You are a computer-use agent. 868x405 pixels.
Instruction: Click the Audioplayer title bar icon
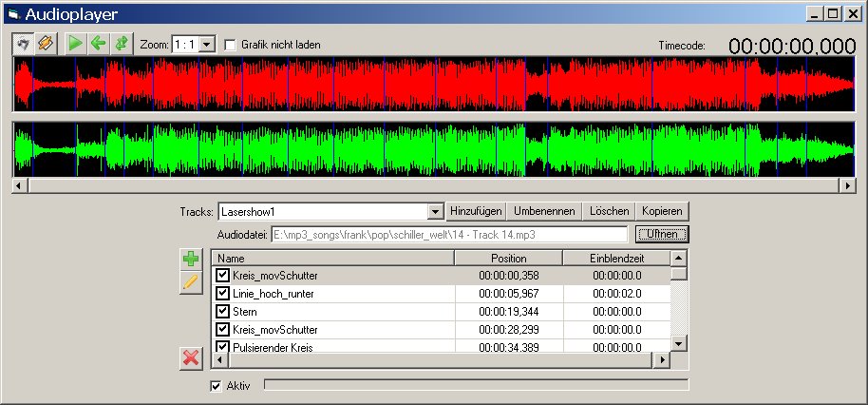tap(14, 14)
